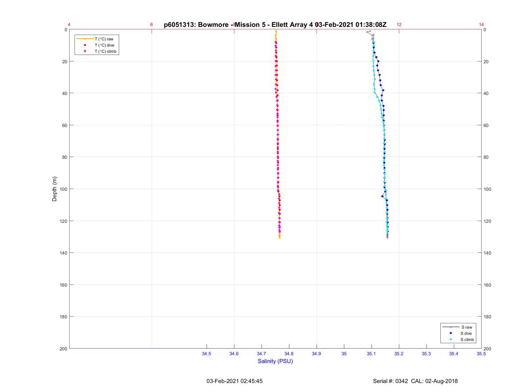Screen dimensions: 532x392
Task: Click the salinity tick label 35.1
Action: tap(372, 354)
